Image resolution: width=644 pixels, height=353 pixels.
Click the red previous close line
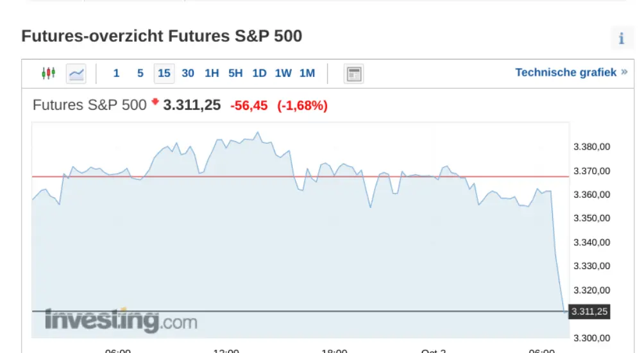pos(301,176)
